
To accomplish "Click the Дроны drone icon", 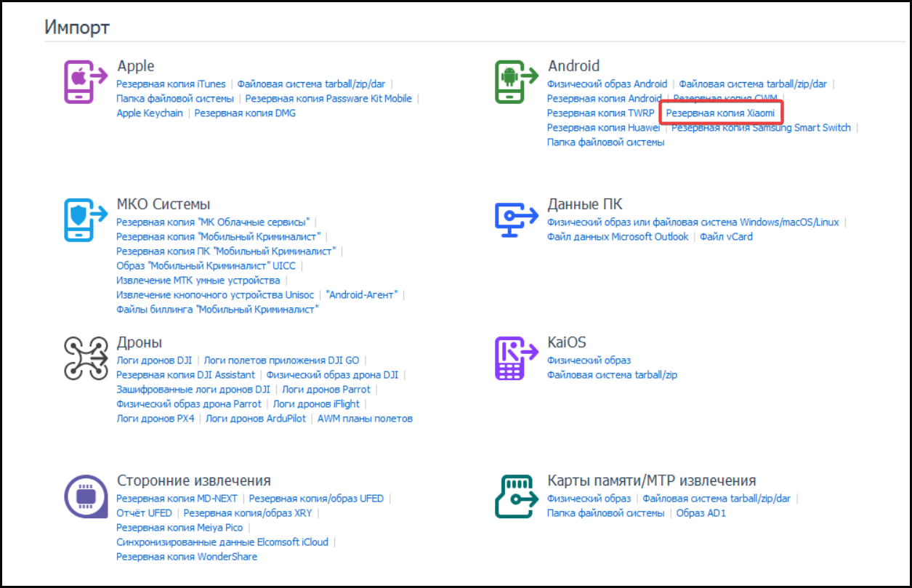I will click(85, 358).
